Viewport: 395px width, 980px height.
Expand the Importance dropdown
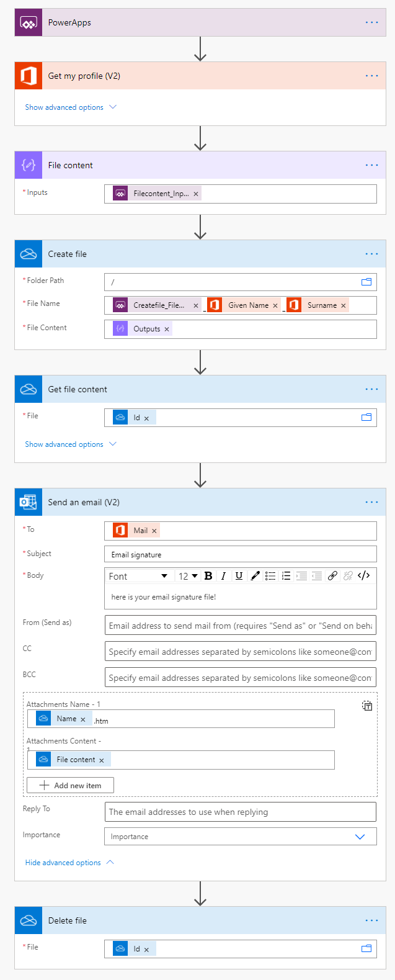pyautogui.click(x=360, y=837)
